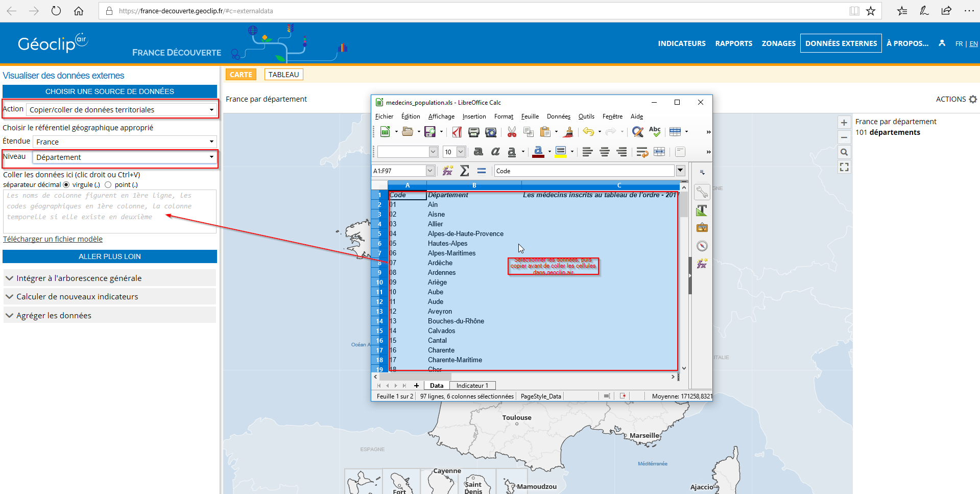Open the Action dropdown list
The width and height of the screenshot is (980, 494).
click(122, 110)
